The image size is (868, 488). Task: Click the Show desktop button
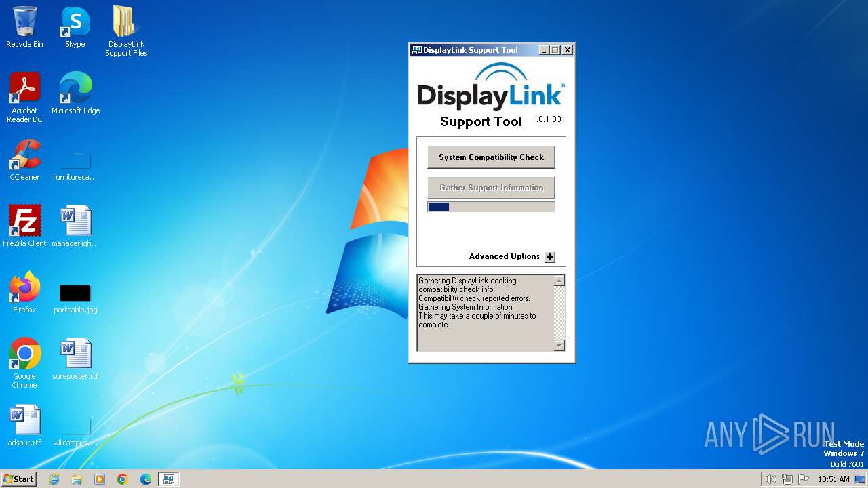860,479
